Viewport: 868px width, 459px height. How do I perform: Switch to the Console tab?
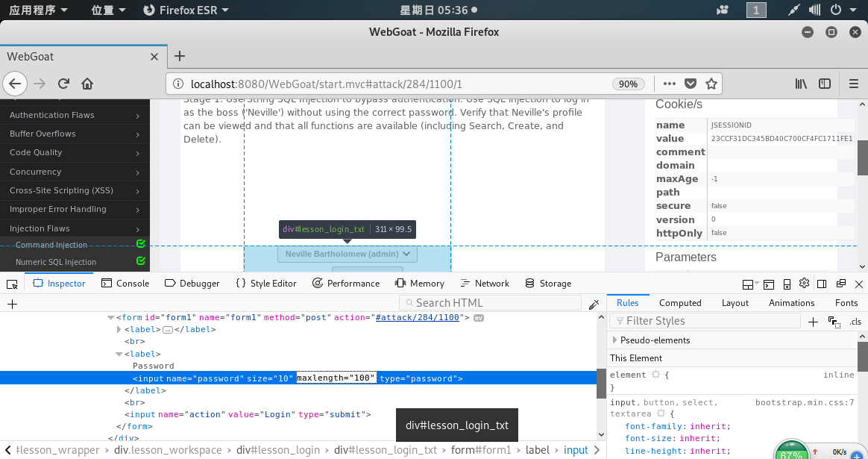pyautogui.click(x=125, y=284)
